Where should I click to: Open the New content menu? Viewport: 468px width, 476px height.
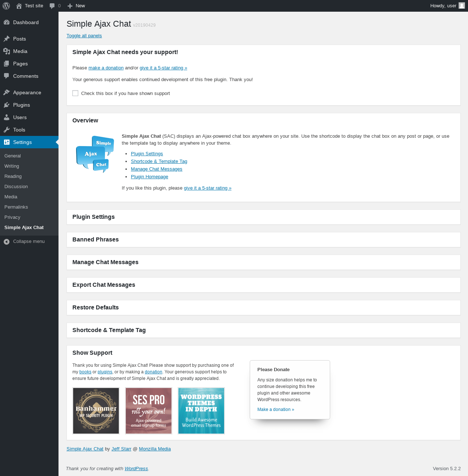[x=76, y=6]
